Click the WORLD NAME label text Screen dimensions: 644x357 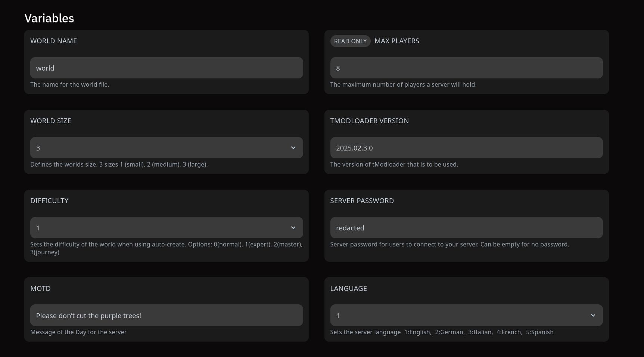(53, 41)
